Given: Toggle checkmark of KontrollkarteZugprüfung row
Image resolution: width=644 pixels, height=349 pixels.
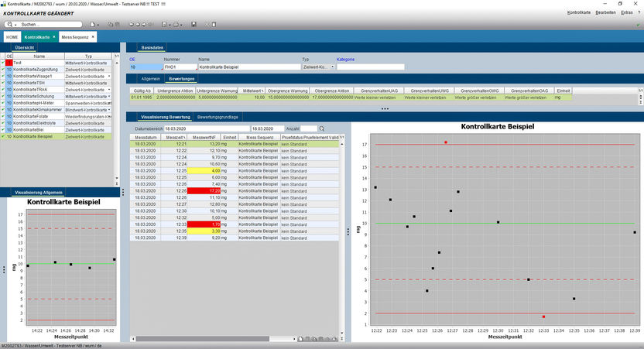Looking at the screenshot, I should click(3, 70).
